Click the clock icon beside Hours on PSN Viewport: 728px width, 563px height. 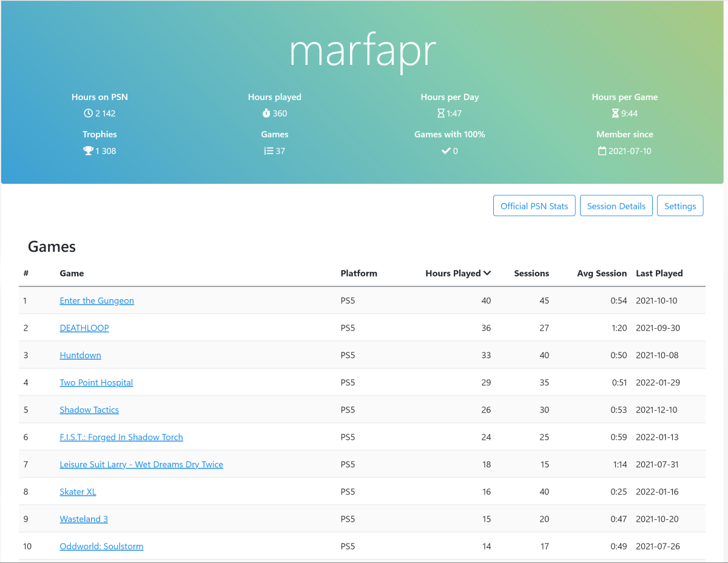(88, 113)
